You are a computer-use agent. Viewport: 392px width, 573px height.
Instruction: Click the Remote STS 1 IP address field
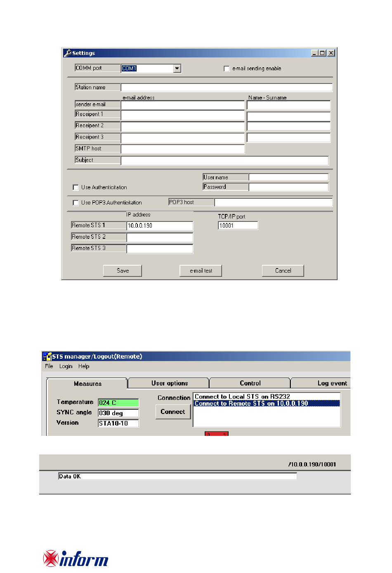coord(160,226)
